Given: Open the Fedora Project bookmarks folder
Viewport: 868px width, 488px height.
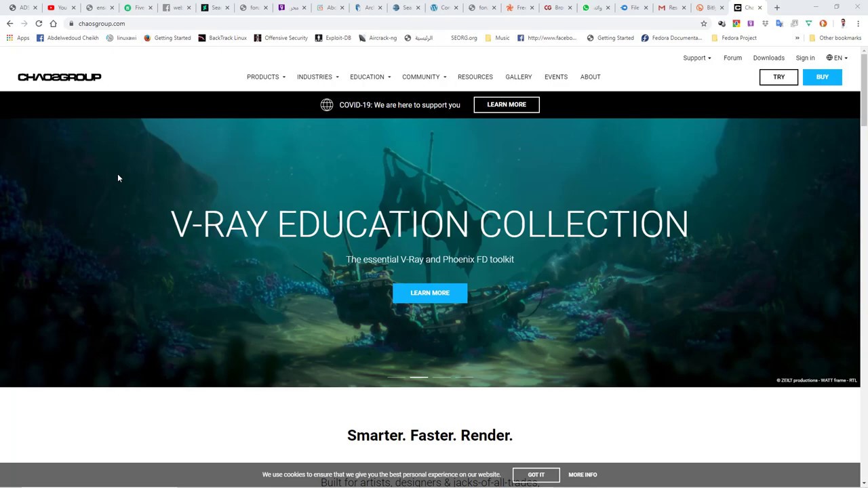Looking at the screenshot, I should 733,38.
